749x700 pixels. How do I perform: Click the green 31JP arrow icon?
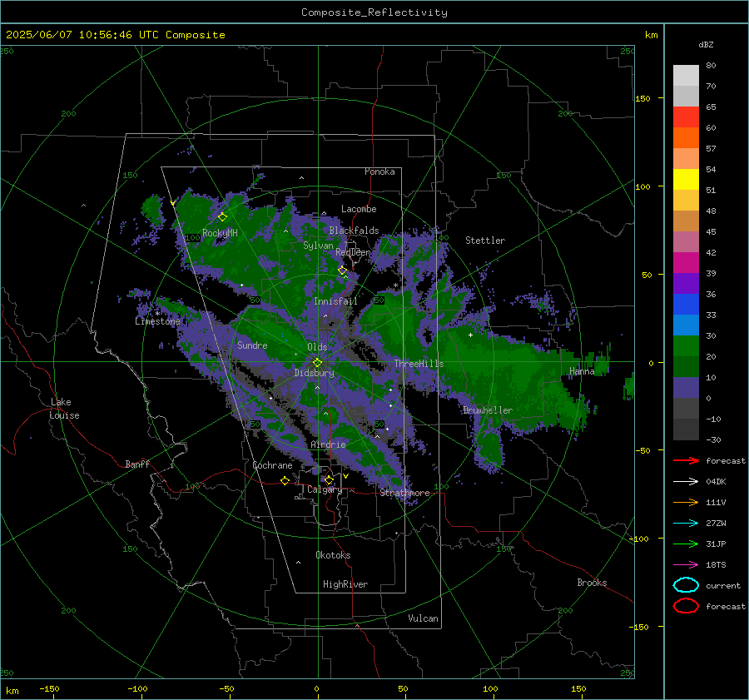pyautogui.click(x=686, y=544)
